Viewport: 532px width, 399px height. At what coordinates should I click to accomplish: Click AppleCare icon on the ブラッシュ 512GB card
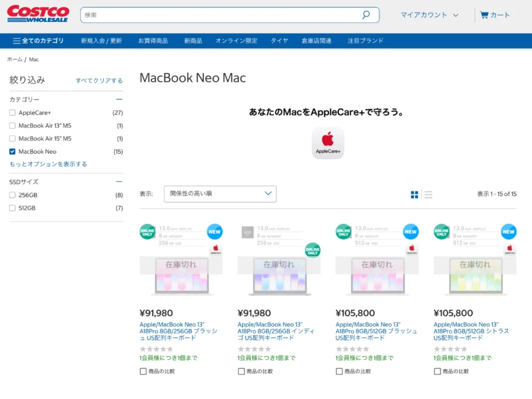412,249
